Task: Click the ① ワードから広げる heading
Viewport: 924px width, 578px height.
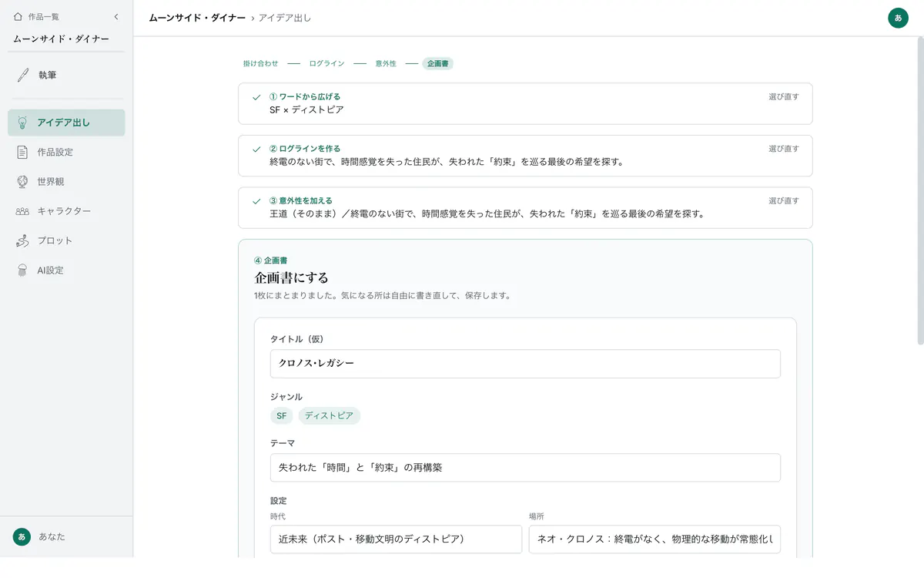Action: [x=305, y=96]
